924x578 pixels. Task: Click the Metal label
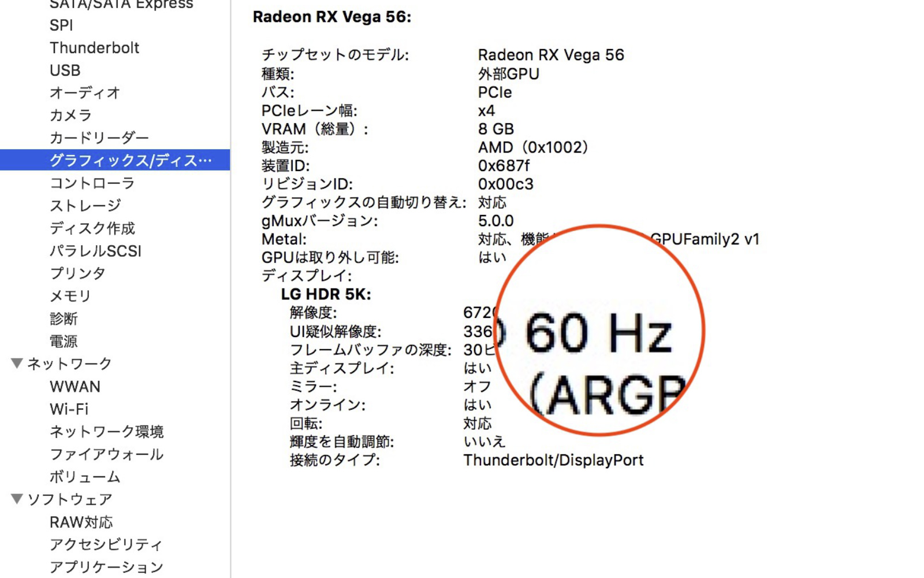point(284,239)
